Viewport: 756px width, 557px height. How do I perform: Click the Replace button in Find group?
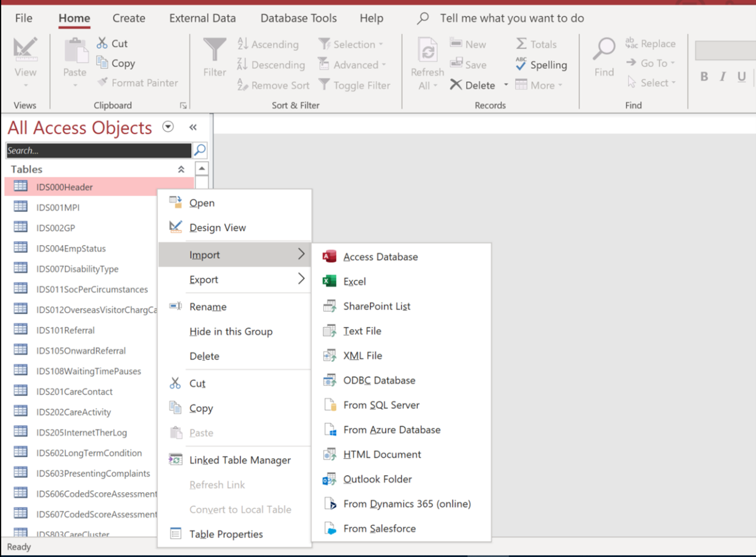[650, 43]
